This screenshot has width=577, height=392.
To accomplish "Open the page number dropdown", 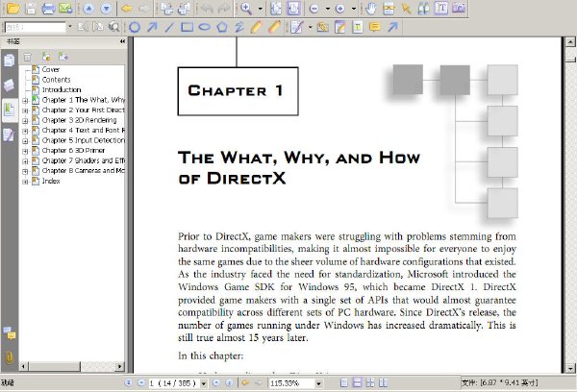I will 204,383.
